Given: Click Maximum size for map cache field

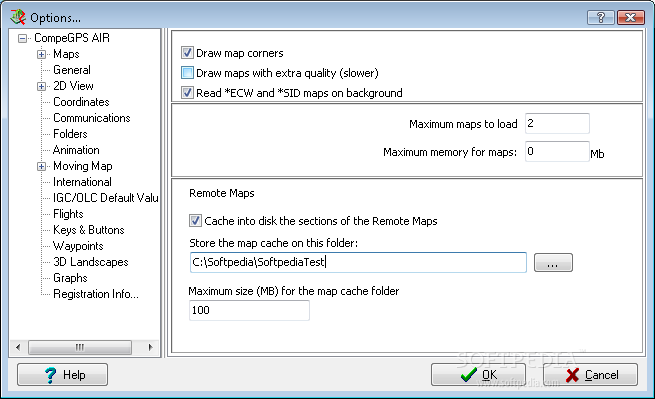Looking at the screenshot, I should 249,310.
